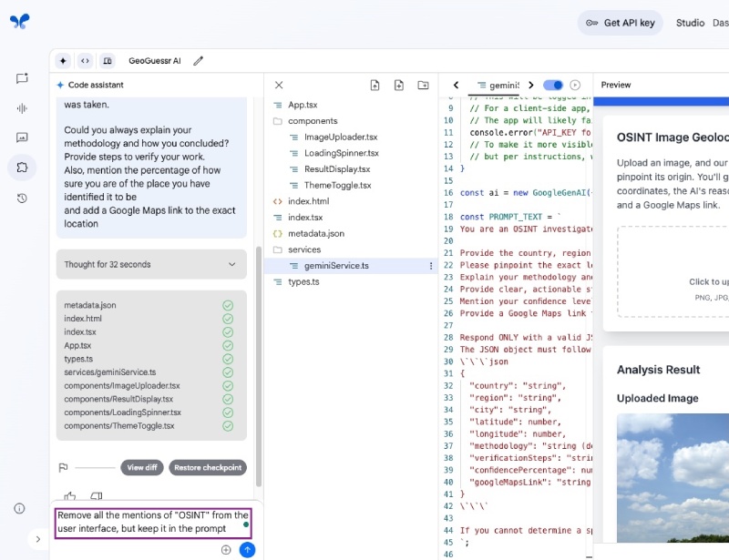
Task: Create a new file in the file explorer
Action: tap(398, 84)
